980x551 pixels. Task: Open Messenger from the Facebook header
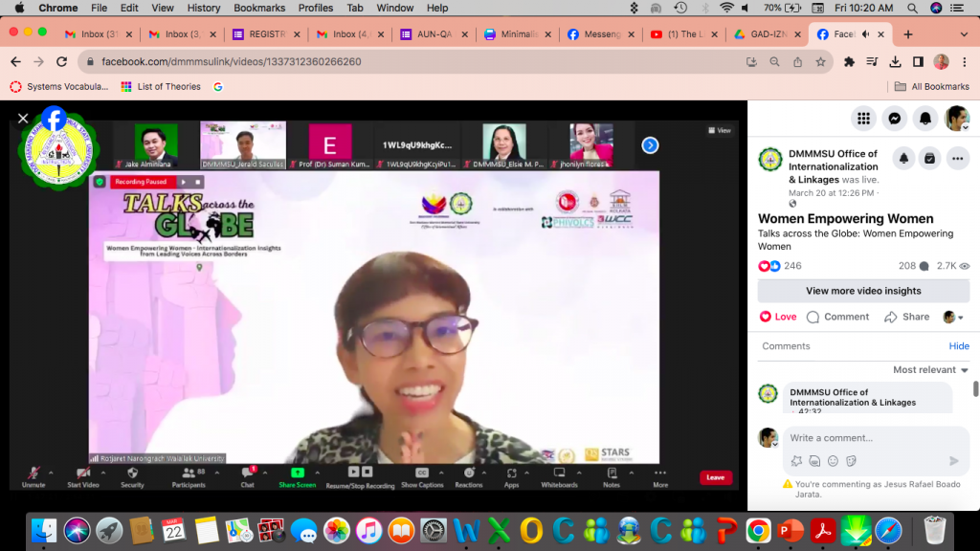click(895, 119)
